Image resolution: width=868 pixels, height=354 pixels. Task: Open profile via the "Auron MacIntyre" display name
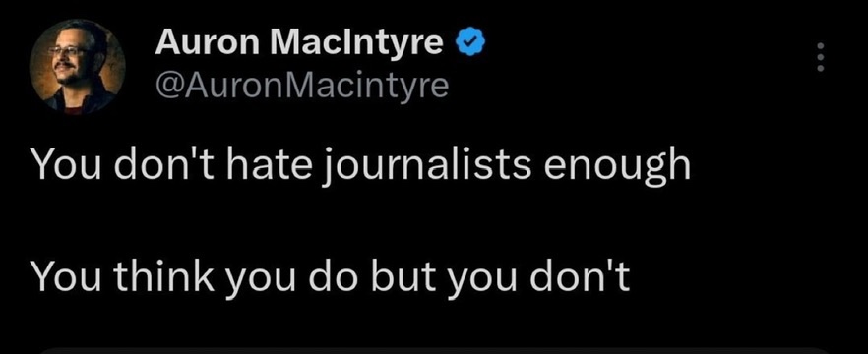(299, 43)
